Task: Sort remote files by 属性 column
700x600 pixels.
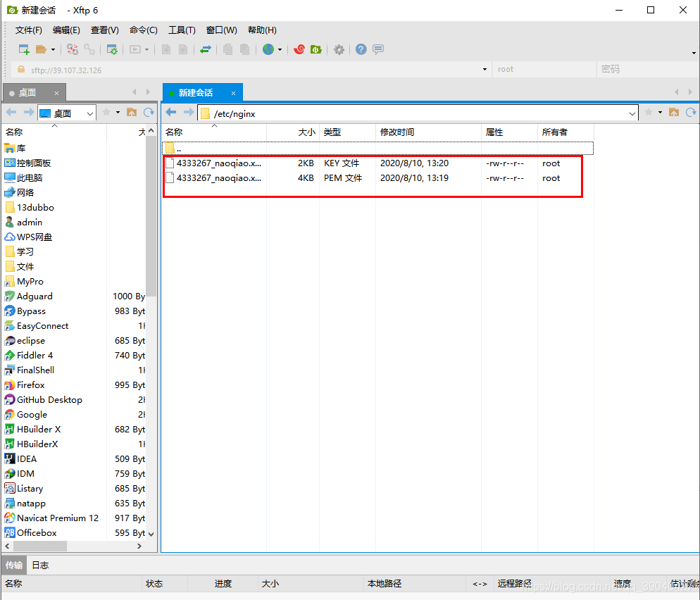Action: pyautogui.click(x=509, y=132)
